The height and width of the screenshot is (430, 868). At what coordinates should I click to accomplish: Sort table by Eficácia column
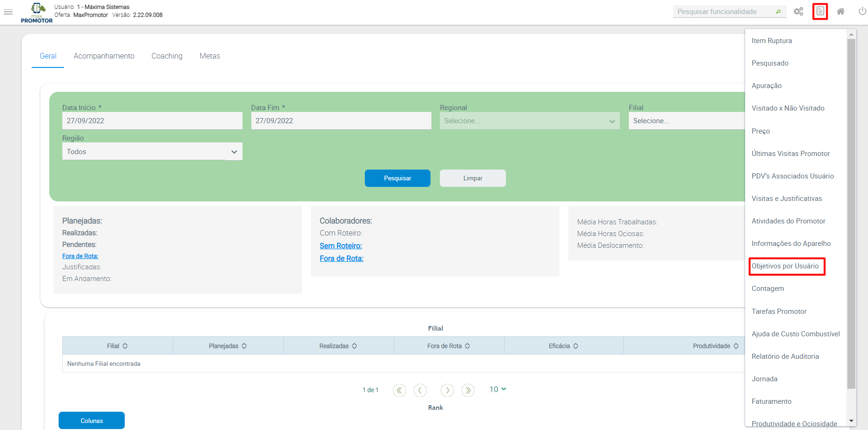point(564,346)
